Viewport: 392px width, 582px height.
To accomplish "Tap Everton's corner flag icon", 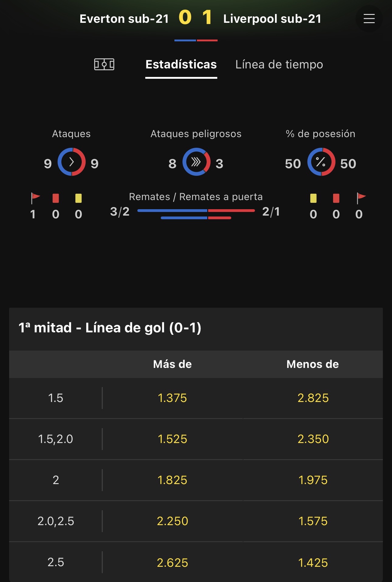I will (x=35, y=198).
